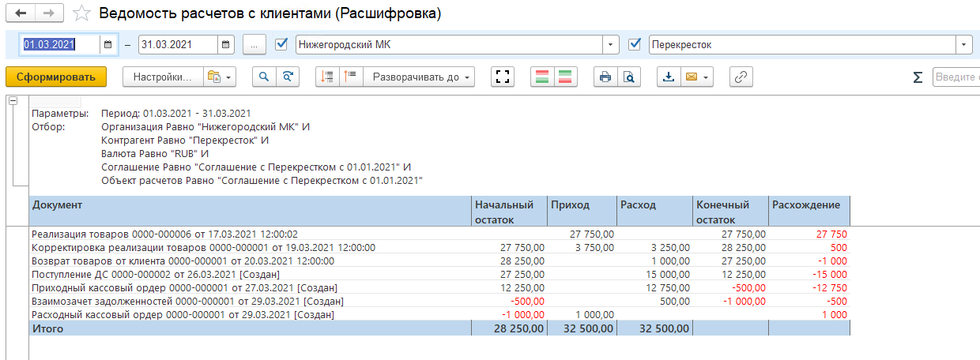Image resolution: width=980 pixels, height=360 pixels.
Task: Expand the Перекресток counterparty dropdown
Action: click(x=963, y=45)
